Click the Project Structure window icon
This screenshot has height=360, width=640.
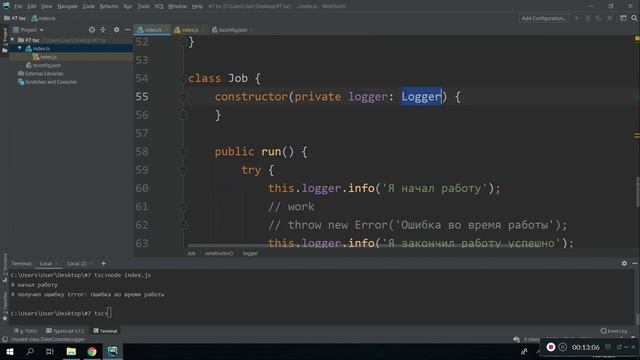(623, 18)
